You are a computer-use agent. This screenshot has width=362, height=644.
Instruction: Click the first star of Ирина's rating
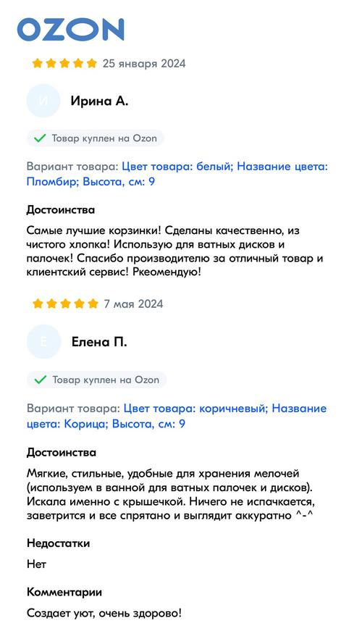(38, 63)
